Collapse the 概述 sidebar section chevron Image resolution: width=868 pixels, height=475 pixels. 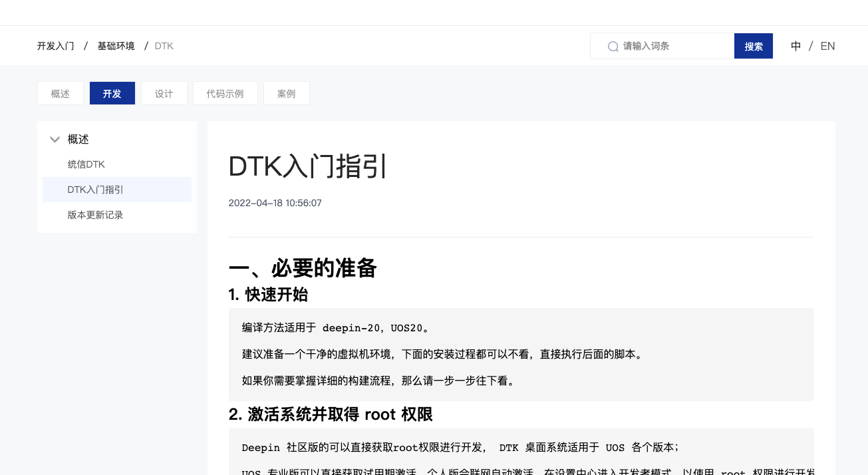55,139
